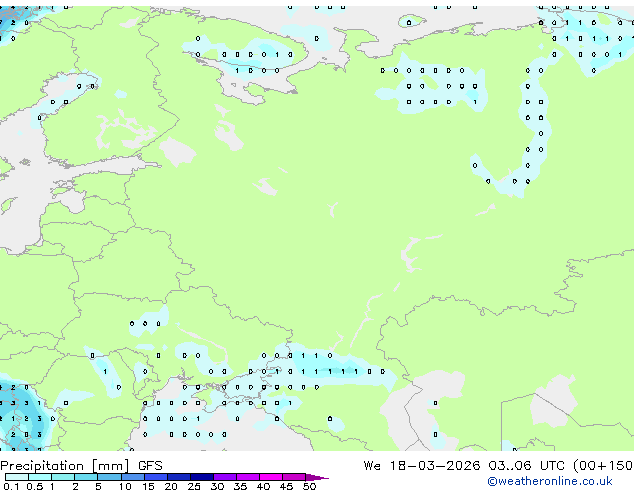
Task: Click the 'We' weekday abbreviation
Action: pos(372,466)
